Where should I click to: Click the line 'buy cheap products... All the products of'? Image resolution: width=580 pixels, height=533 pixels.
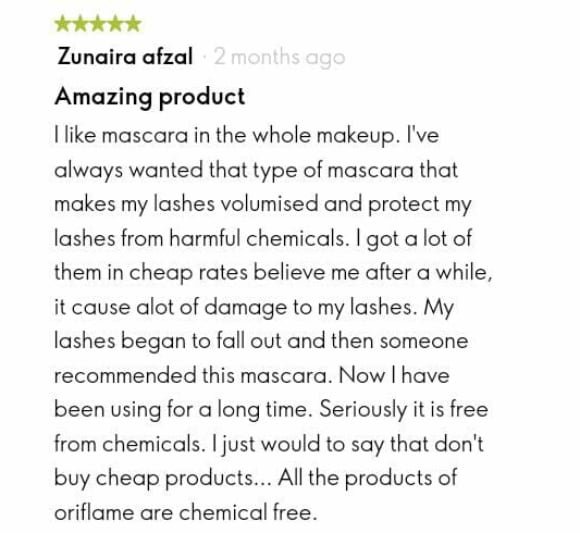pyautogui.click(x=256, y=479)
